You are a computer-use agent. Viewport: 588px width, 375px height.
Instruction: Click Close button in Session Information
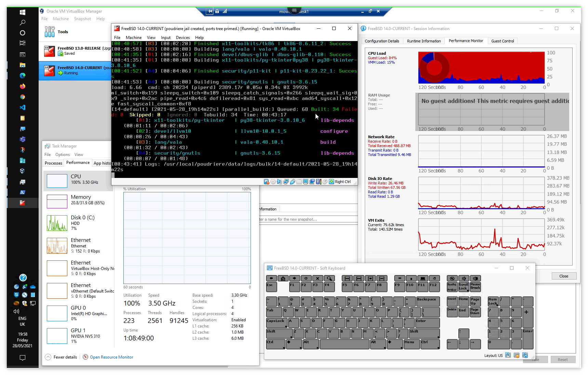point(564,276)
